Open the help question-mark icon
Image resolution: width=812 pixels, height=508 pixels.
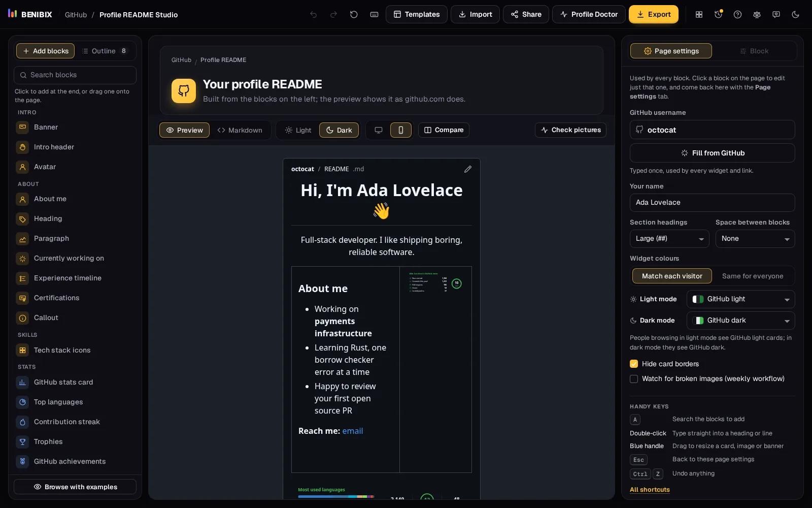737,15
